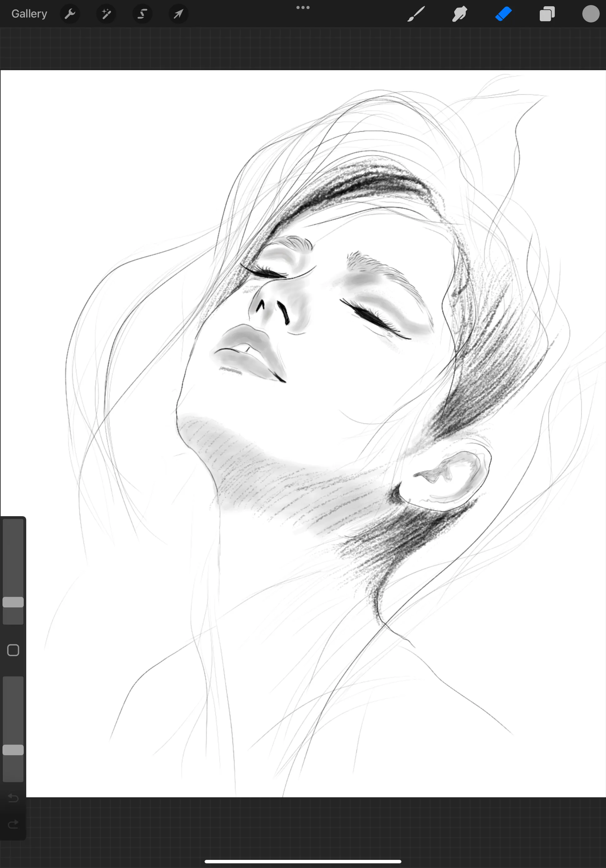Select the Smudge finger tool
Image resolution: width=606 pixels, height=868 pixels.
[x=460, y=14]
